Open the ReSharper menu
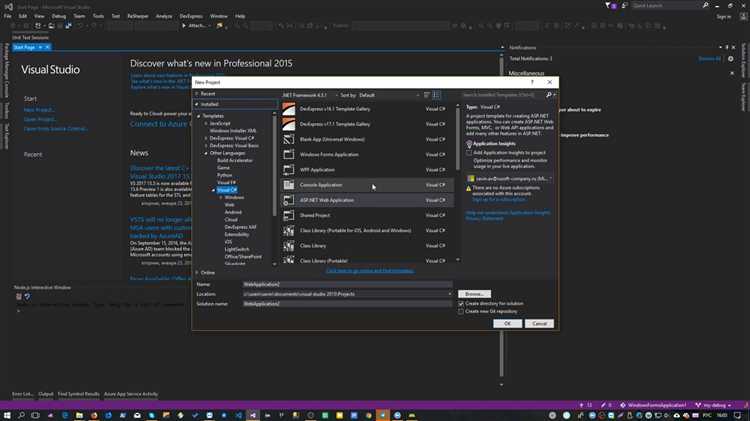 coord(137,16)
